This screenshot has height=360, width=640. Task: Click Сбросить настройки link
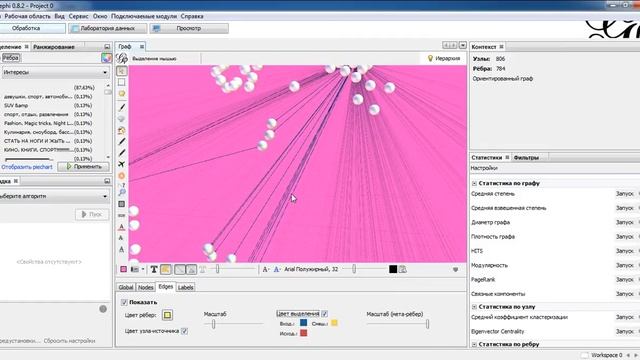tap(69, 340)
